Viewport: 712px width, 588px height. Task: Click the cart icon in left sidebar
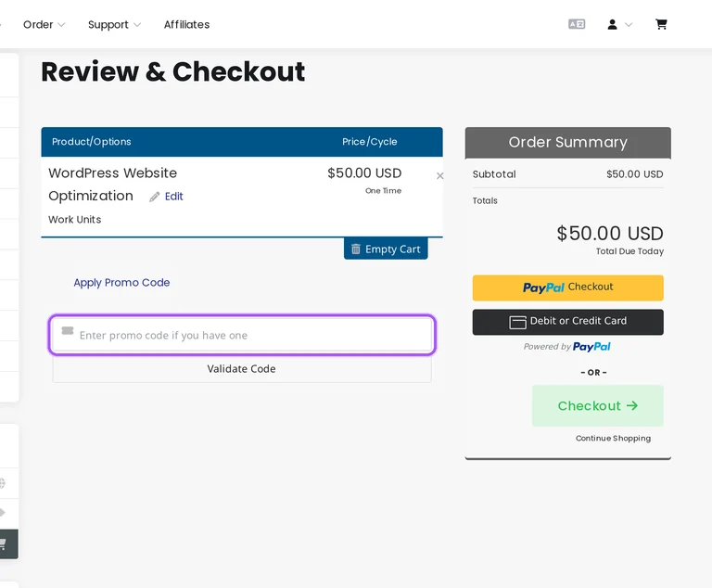coord(4,543)
